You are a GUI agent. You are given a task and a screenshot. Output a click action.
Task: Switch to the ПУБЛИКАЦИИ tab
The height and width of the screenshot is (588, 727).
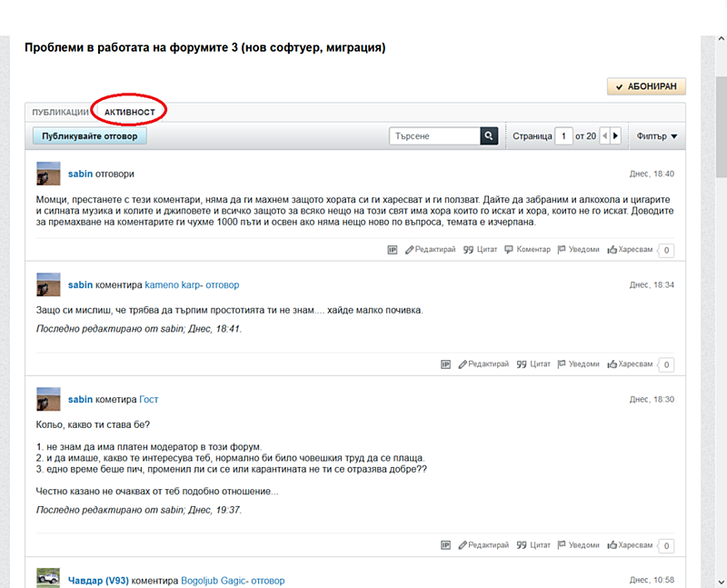pyautogui.click(x=60, y=112)
